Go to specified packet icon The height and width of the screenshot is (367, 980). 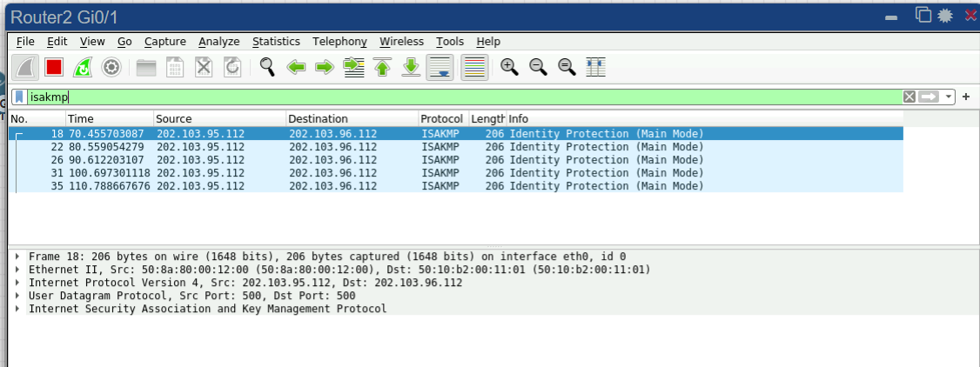(x=353, y=67)
